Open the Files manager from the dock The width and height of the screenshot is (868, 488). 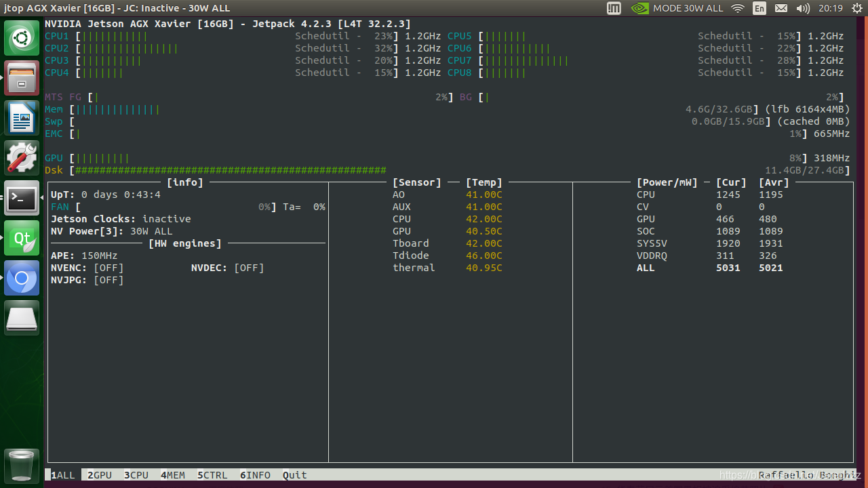tap(22, 78)
